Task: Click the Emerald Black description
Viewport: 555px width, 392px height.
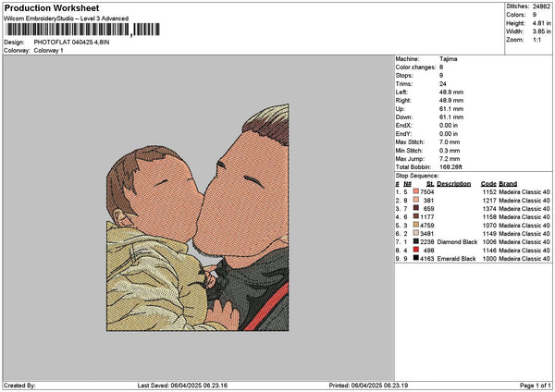Action: click(x=456, y=259)
